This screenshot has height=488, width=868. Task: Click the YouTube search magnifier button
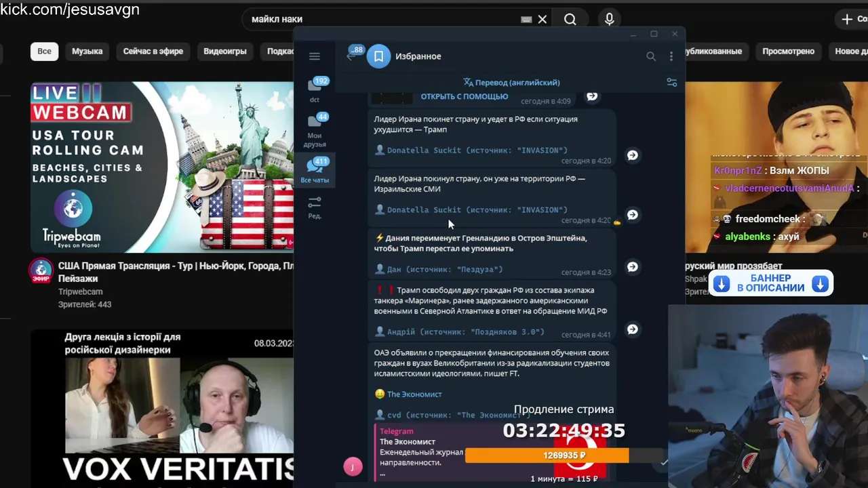coord(570,19)
